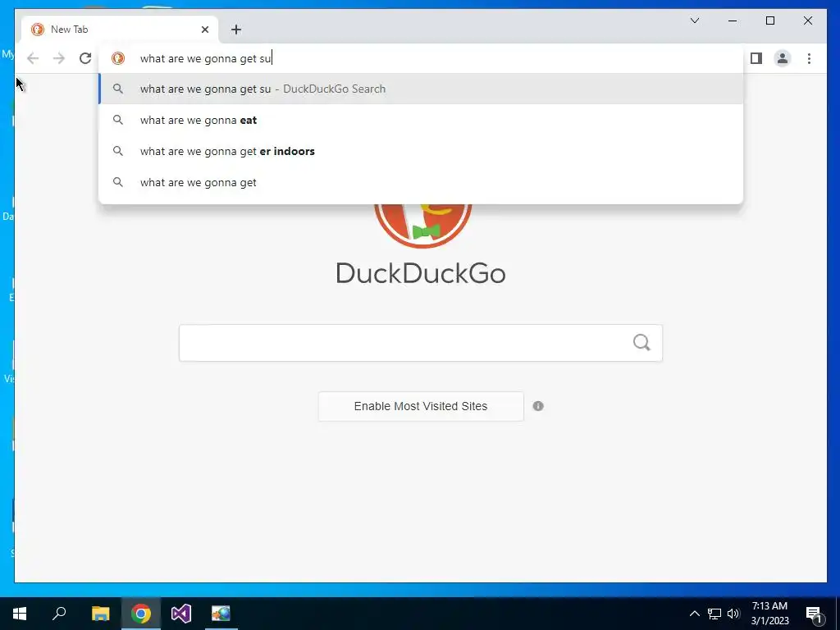Click the DuckDuckGo icon in the address bar
The height and width of the screenshot is (630, 840).
118,58
